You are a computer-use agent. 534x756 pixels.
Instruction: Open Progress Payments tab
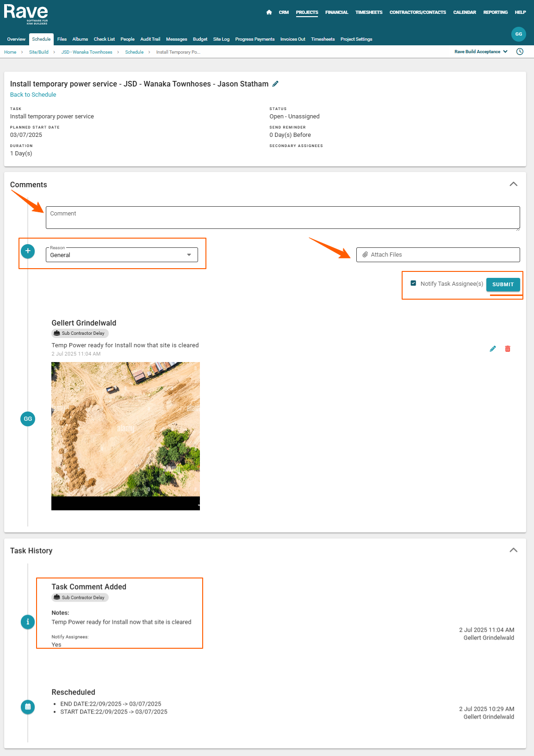point(255,39)
